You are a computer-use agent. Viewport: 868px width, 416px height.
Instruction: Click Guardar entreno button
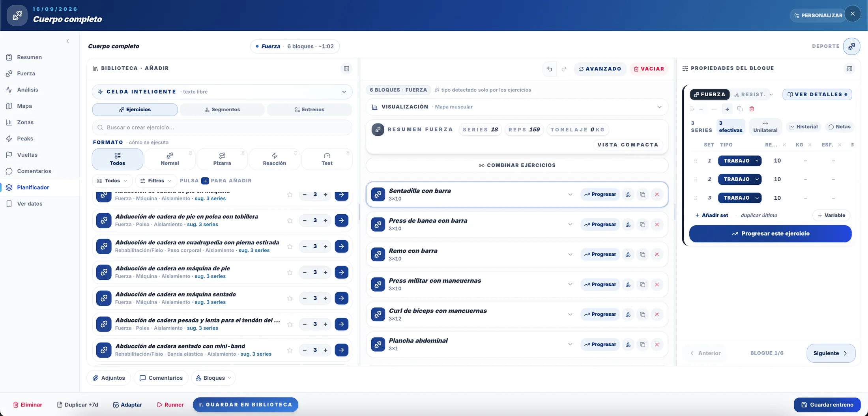827,405
